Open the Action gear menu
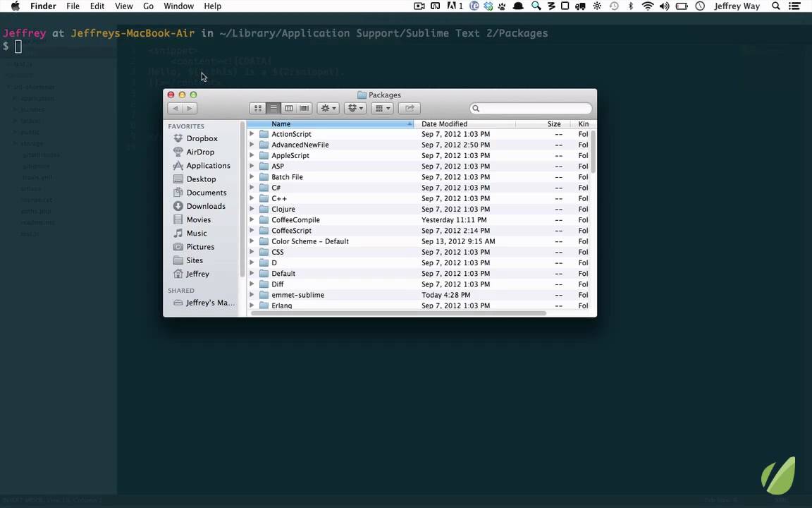The image size is (812, 508). (328, 109)
